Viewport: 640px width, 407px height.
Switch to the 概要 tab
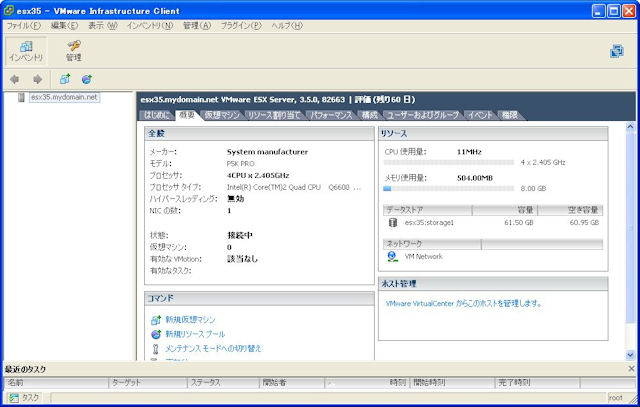pos(187,115)
